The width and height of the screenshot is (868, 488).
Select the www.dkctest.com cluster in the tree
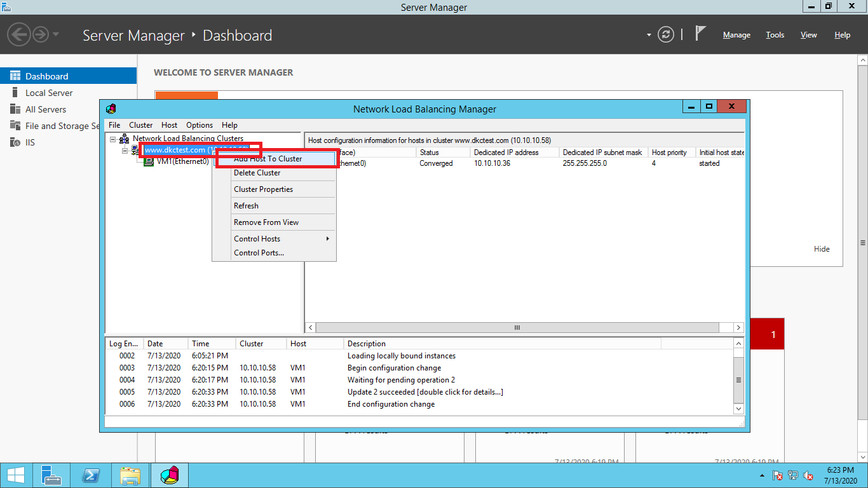click(196, 150)
